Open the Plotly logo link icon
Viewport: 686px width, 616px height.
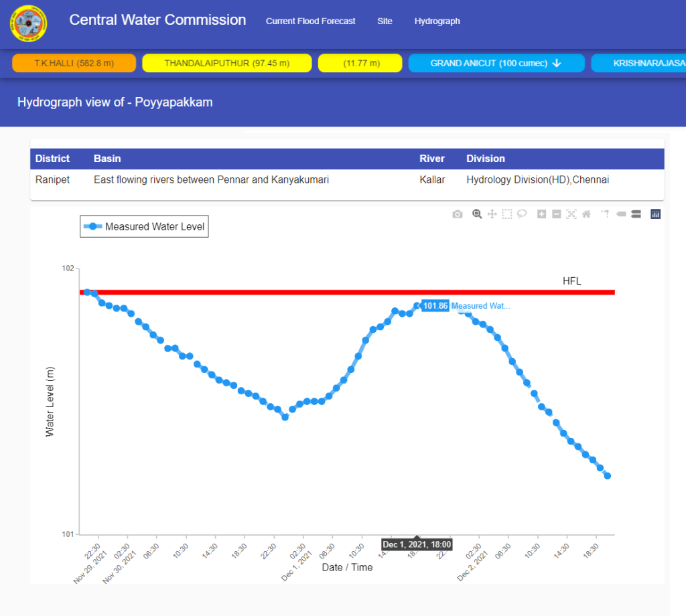point(656,214)
